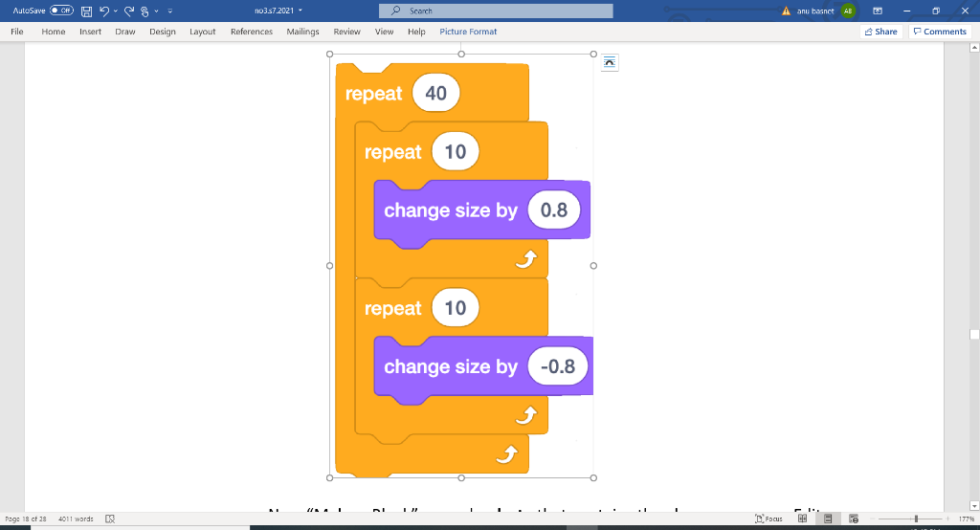Enable Focus mode from status bar

[x=768, y=519]
